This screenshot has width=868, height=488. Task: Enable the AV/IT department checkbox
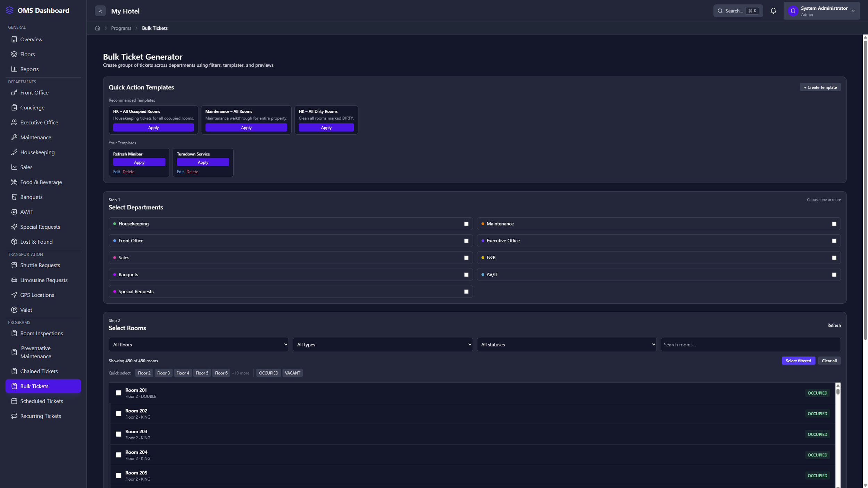(834, 275)
